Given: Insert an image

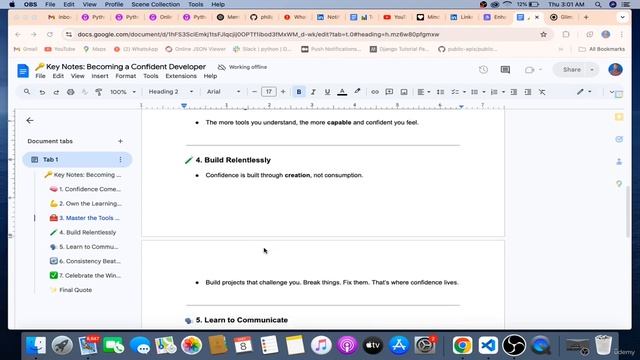Looking at the screenshot, I should (x=404, y=92).
